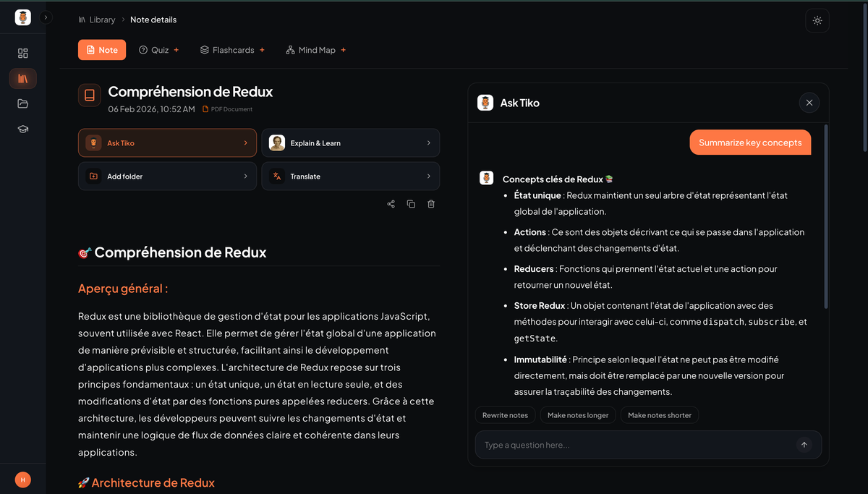Click the Tiko avatar beside the chat reply
This screenshot has height=494, width=868.
(487, 178)
